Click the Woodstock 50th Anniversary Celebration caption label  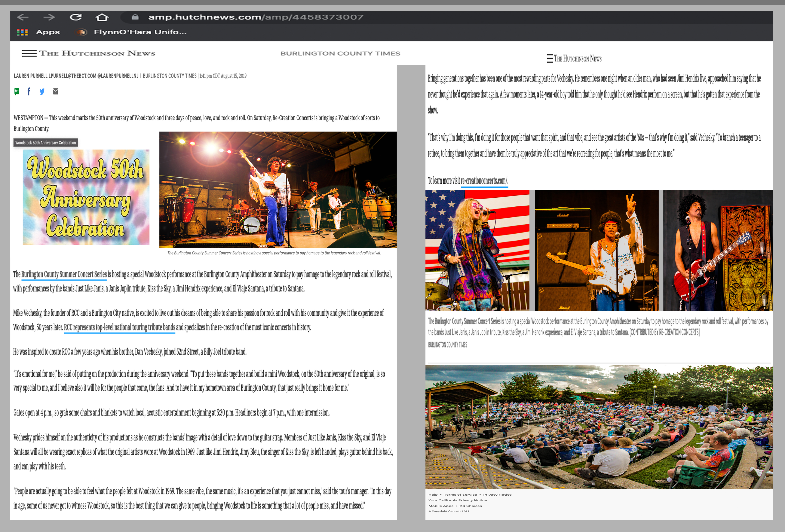tap(46, 142)
